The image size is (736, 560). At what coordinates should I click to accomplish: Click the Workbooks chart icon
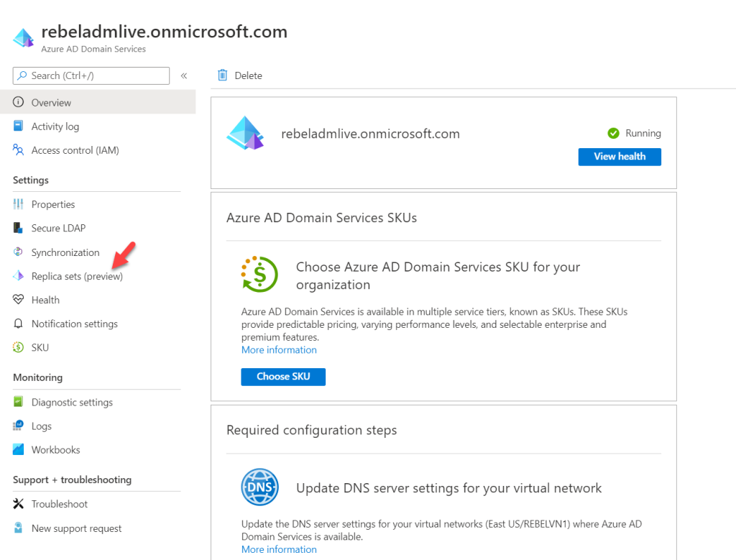coord(18,449)
